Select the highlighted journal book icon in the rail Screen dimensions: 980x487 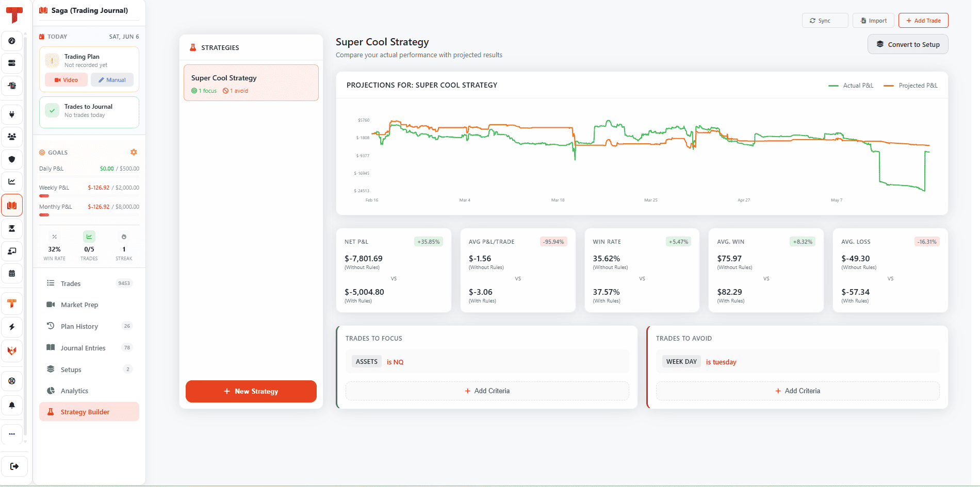(x=12, y=205)
